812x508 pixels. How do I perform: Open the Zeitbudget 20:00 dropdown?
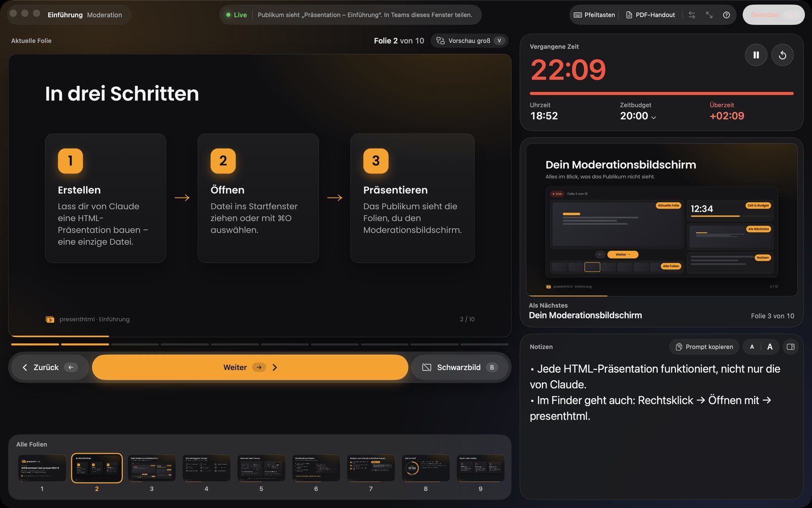[x=638, y=116]
